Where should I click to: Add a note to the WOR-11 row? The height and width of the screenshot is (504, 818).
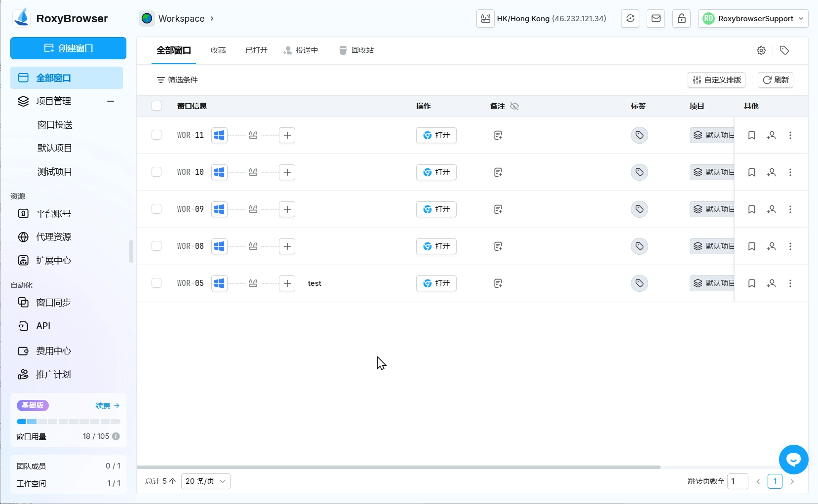click(x=498, y=135)
